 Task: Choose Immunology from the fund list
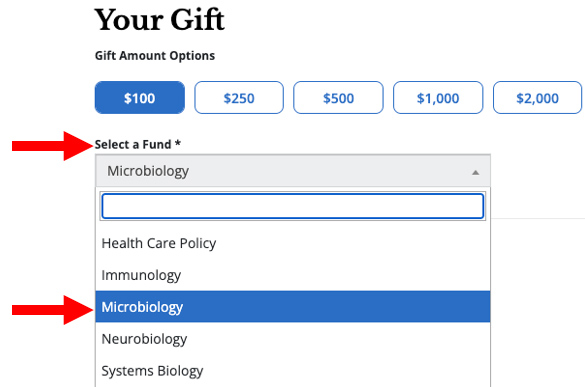(293, 275)
